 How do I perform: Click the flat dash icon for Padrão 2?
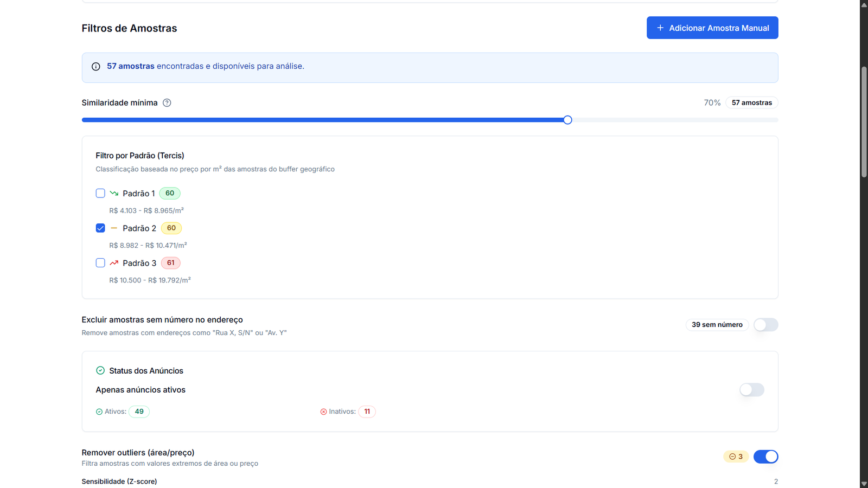(x=114, y=228)
